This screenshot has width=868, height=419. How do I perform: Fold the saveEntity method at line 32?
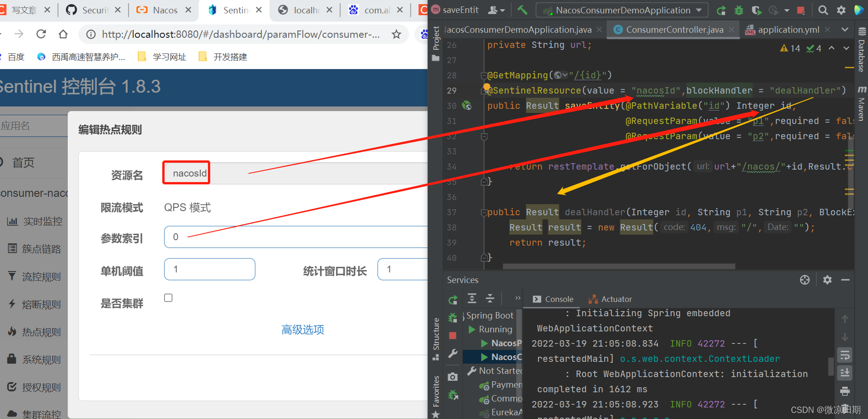click(484, 136)
